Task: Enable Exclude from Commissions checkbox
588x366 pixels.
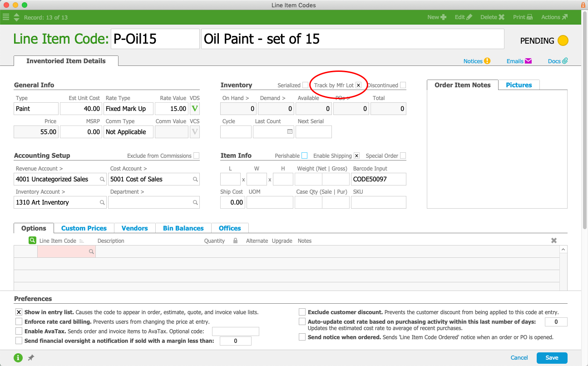Action: [196, 155]
